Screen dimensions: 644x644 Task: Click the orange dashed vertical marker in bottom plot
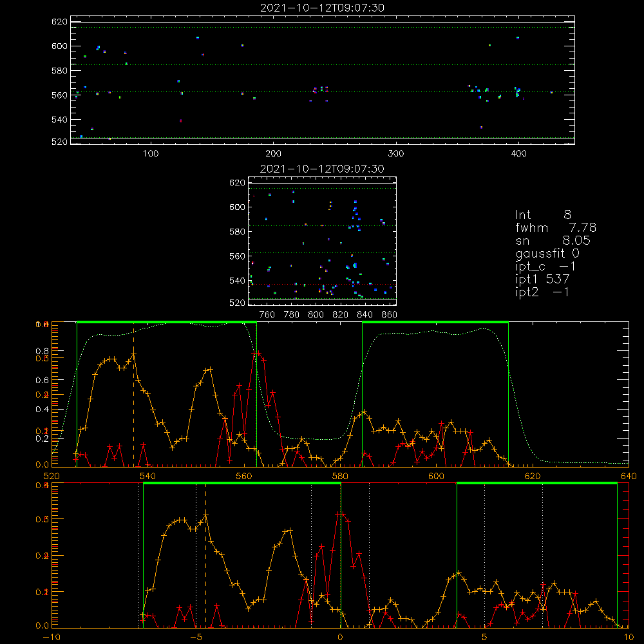206,555
